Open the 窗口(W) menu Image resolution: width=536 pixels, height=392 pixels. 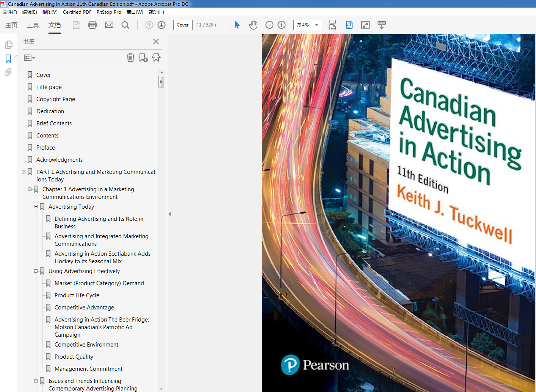[135, 12]
